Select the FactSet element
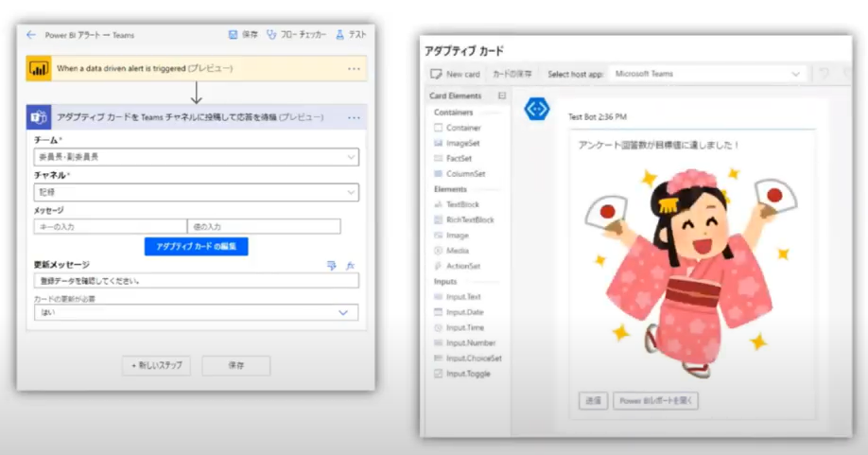Screen dimensions: 868x455 (453, 159)
